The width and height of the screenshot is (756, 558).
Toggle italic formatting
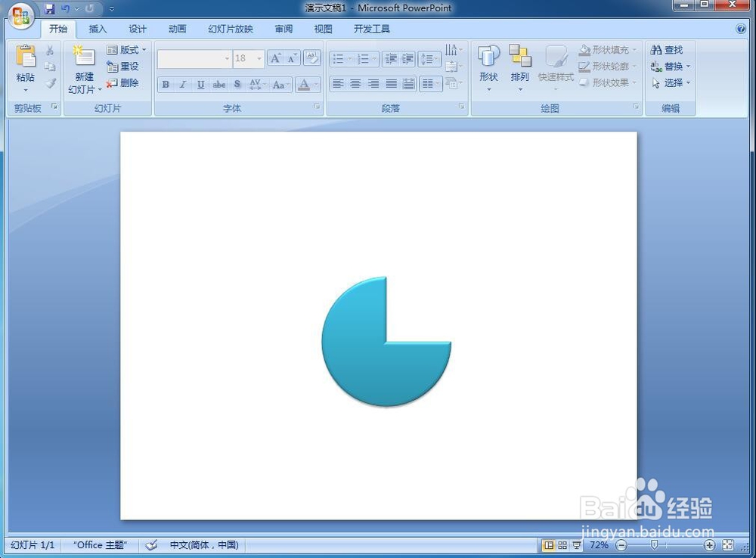click(x=182, y=85)
